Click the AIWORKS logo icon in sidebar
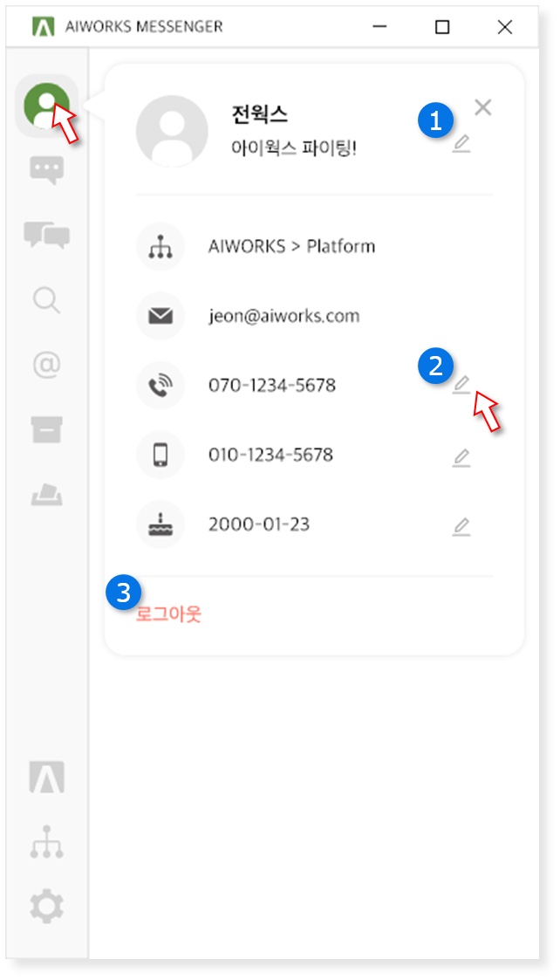Viewport: 560px width, 980px height. [47, 778]
